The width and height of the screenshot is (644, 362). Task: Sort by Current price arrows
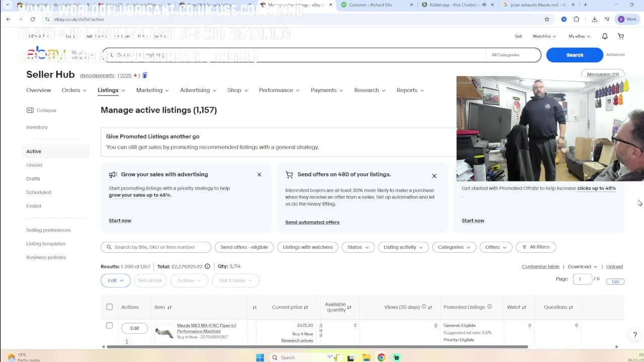pyautogui.click(x=306, y=307)
